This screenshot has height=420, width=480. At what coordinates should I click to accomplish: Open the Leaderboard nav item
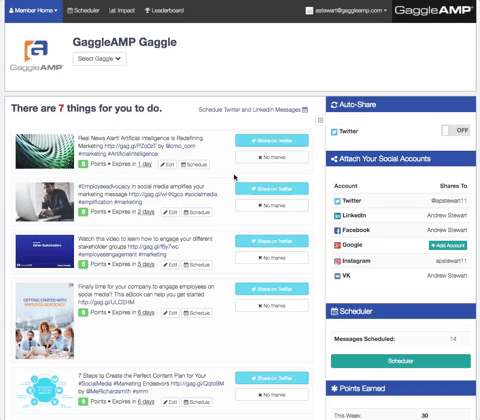(164, 11)
